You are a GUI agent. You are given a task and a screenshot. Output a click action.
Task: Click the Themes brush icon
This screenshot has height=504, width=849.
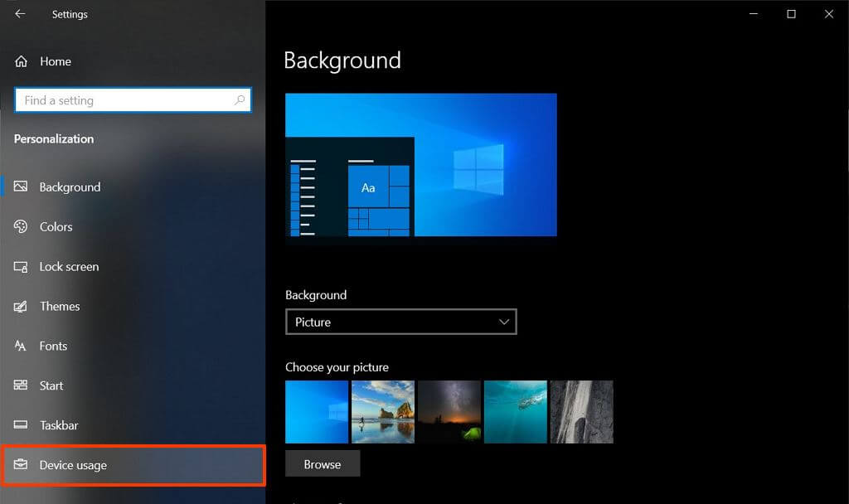tap(21, 307)
